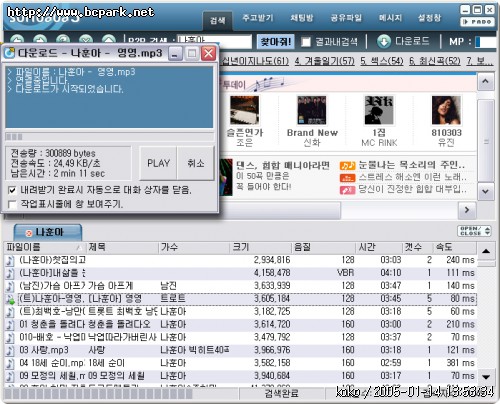Select the file size 4,158,478
Screen dimensions: 500x404
(272, 273)
